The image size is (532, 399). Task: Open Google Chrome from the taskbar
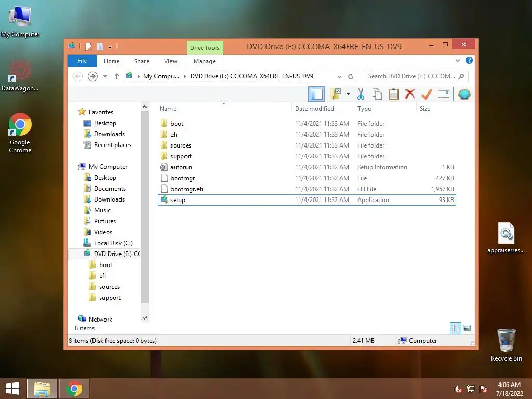pos(74,389)
